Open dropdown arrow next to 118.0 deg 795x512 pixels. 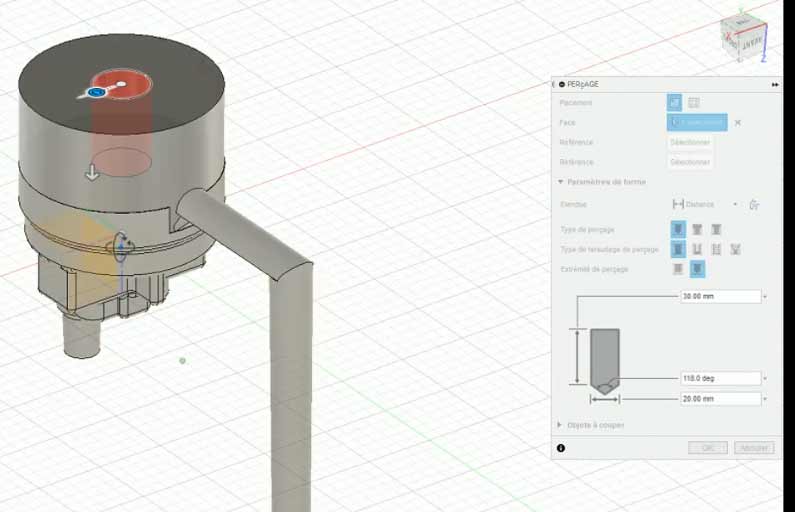tap(765, 379)
